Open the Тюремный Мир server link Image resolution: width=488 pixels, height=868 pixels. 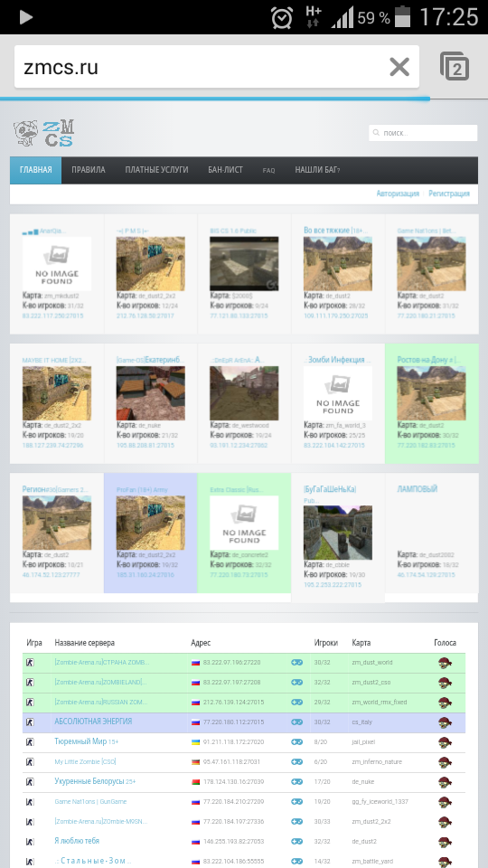pyautogui.click(x=80, y=741)
